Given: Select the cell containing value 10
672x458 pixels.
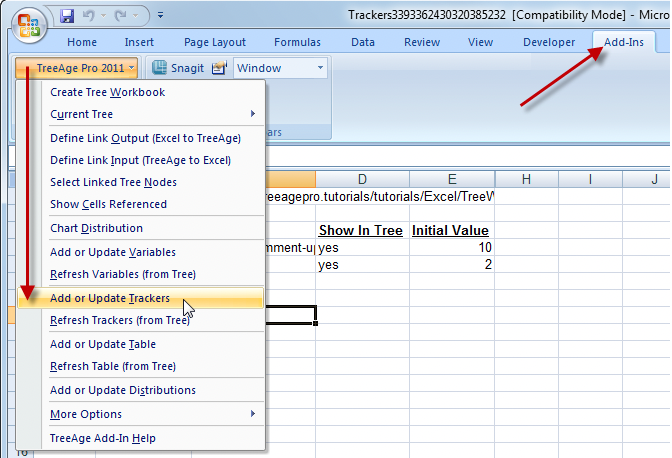Looking at the screenshot, I should 452,247.
